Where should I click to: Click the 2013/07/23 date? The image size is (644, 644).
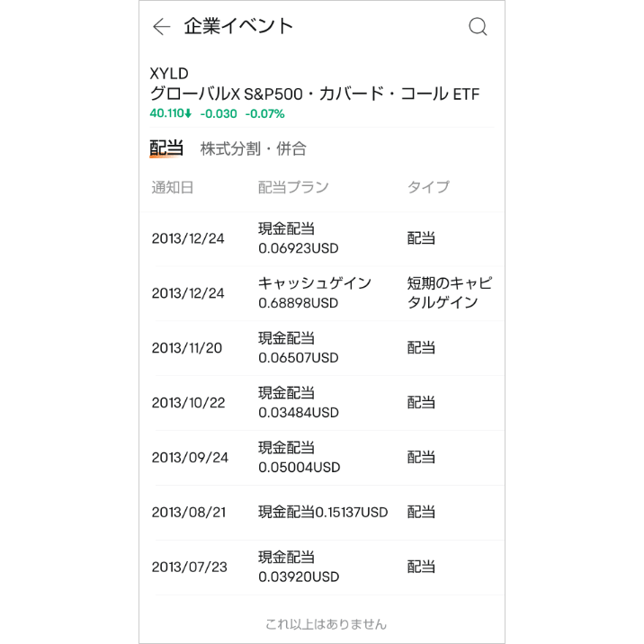click(190, 567)
